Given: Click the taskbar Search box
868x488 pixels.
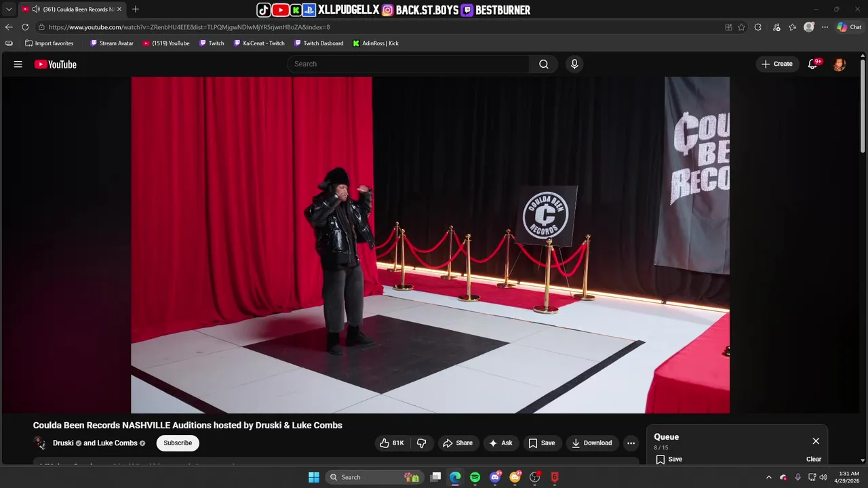Looking at the screenshot, I should pos(374,477).
